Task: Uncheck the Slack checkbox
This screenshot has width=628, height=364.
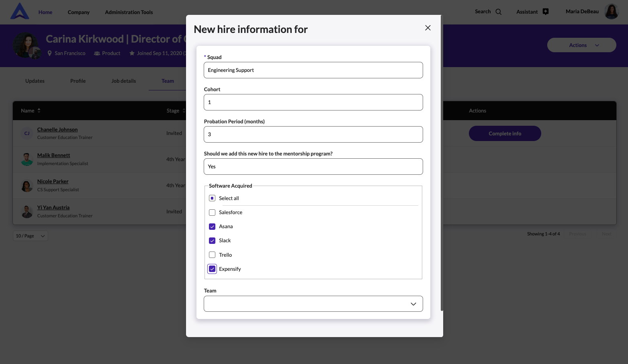Action: (x=212, y=241)
